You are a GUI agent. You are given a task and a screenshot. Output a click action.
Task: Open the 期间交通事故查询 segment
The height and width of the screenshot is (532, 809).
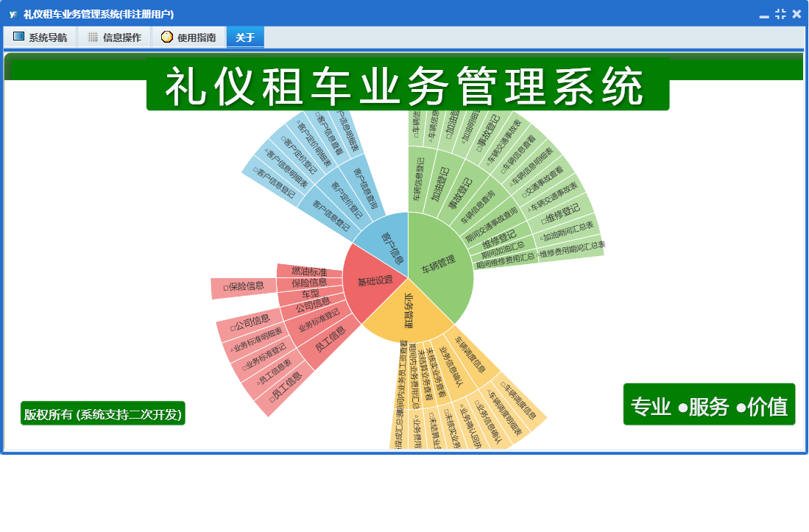491,224
